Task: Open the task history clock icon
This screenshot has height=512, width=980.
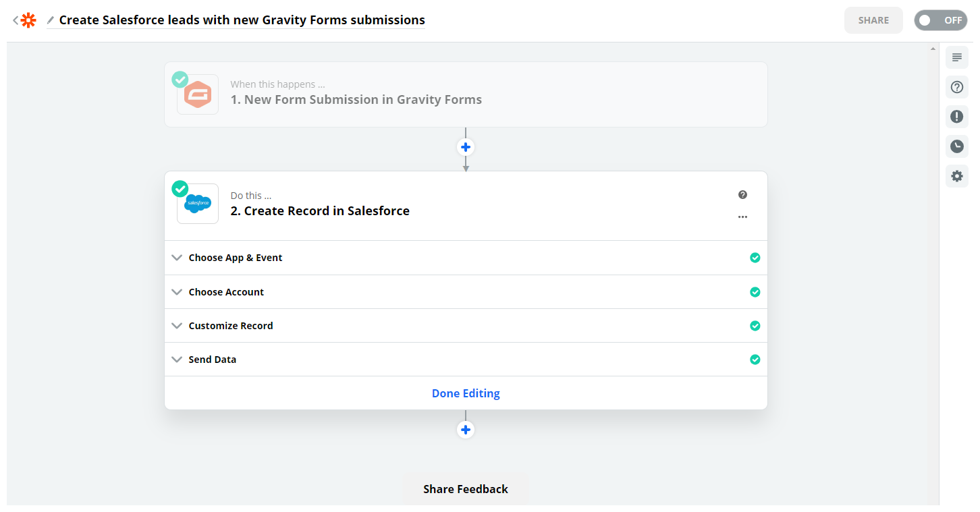Action: click(956, 146)
